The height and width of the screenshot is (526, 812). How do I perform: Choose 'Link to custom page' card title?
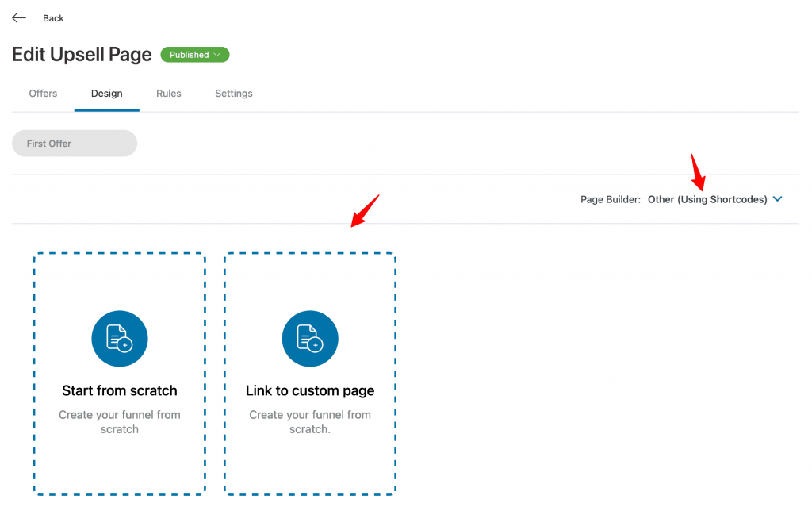(x=310, y=391)
